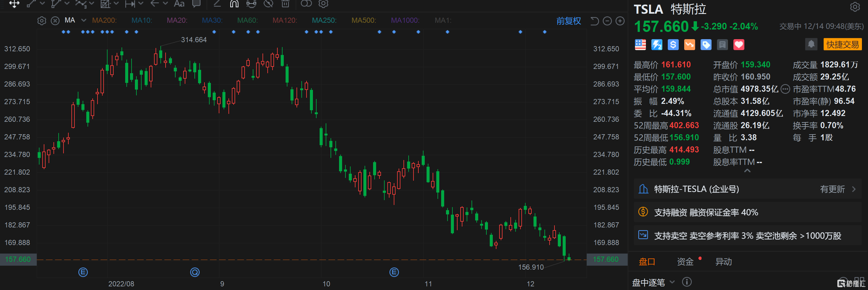This screenshot has width=868, height=290.
Task: Click the angle line style tool
Action: [x=217, y=4]
